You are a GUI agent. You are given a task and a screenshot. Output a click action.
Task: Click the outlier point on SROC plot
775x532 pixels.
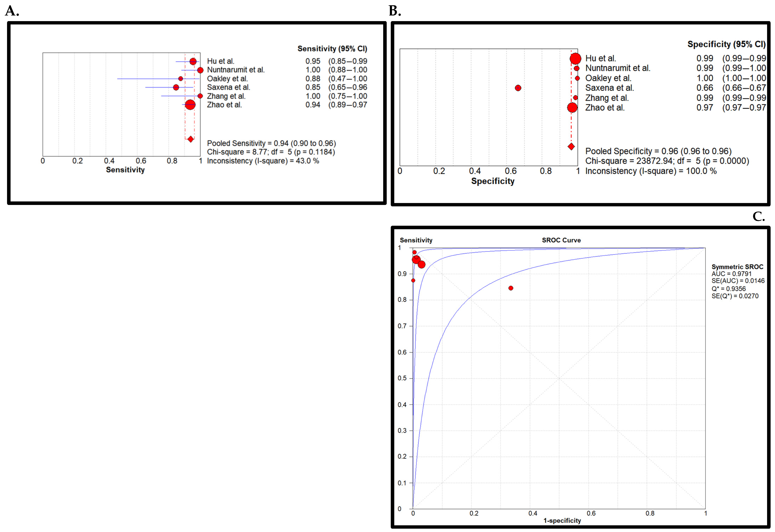511,288
